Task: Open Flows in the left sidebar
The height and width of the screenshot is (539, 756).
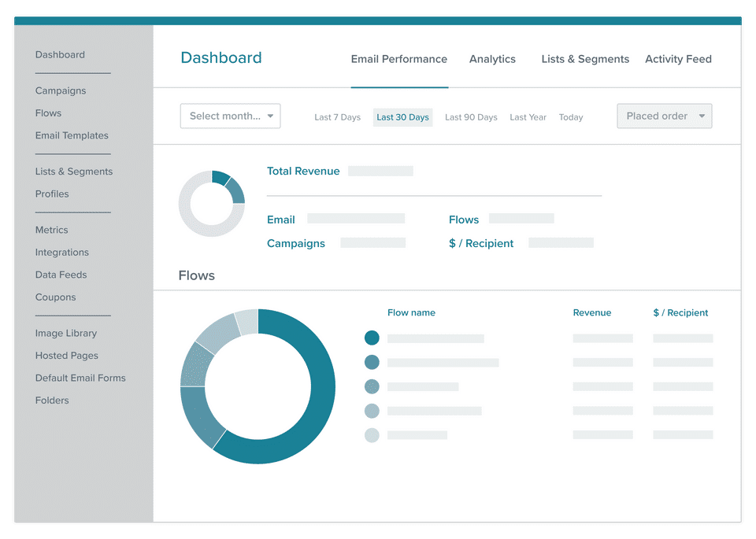Action: 48,113
